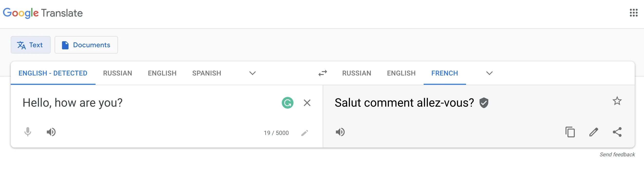The image size is (644, 169).
Task: Swap source and target languages
Action: (x=322, y=73)
